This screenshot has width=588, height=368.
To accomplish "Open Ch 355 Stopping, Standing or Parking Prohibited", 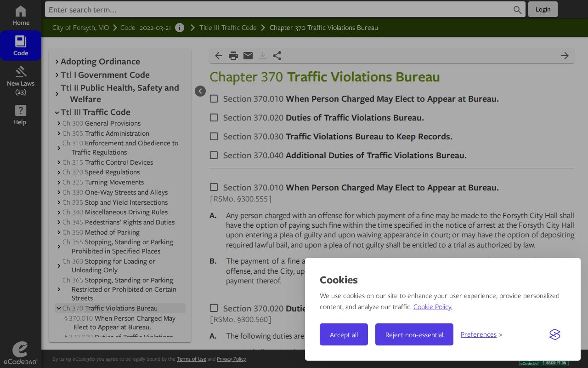I will [118, 247].
